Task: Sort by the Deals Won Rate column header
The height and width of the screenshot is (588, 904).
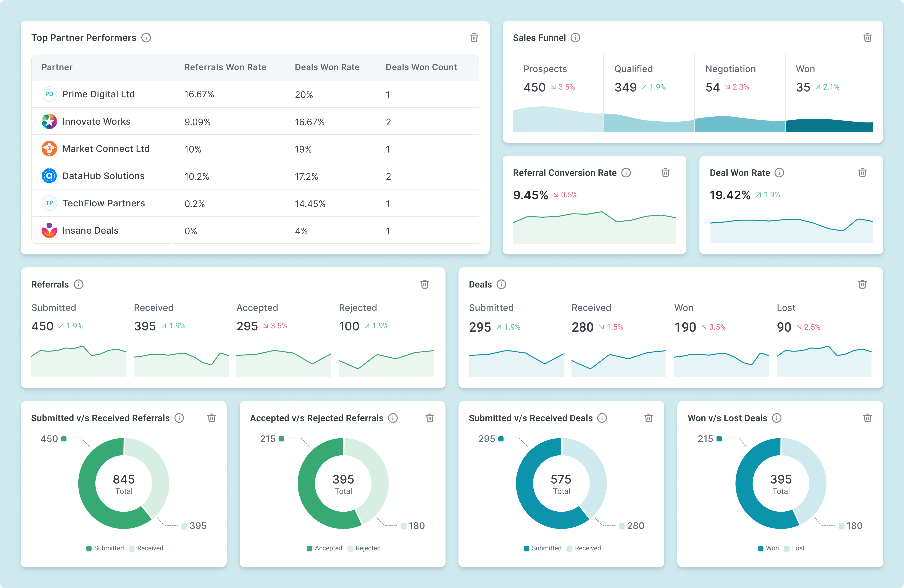Action: (x=327, y=67)
